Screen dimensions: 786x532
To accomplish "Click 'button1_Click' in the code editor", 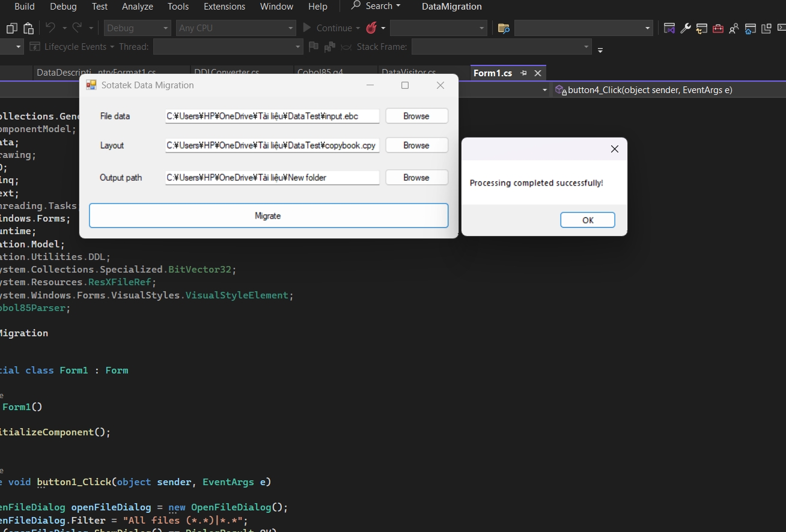I will (x=74, y=482).
